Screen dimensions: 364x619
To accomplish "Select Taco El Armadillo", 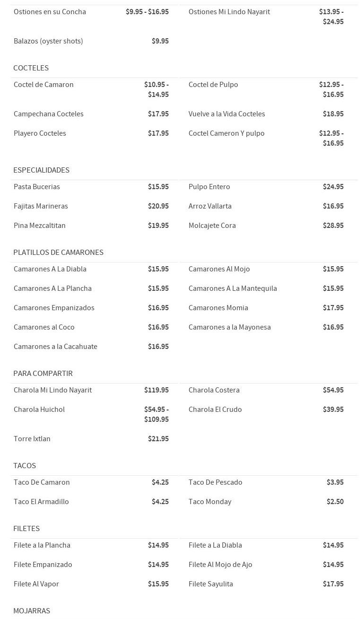I will pyautogui.click(x=41, y=502).
